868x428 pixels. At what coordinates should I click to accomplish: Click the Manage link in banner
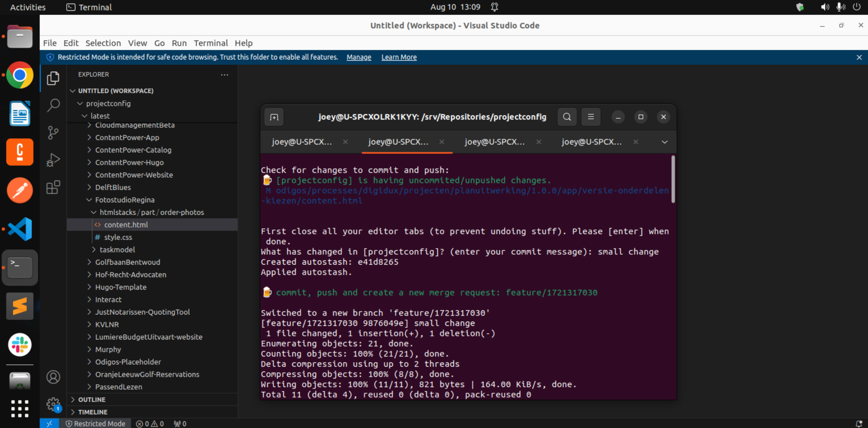coord(359,57)
